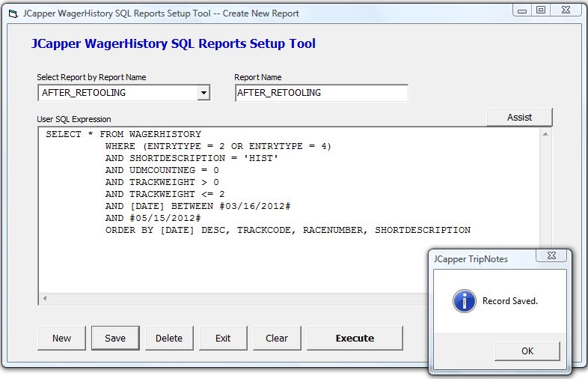
Task: Maximize the main JCapper window
Action: [541, 10]
